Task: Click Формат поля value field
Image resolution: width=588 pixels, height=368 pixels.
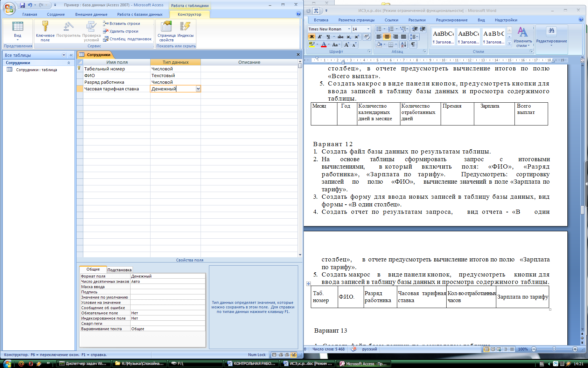Action: click(x=168, y=276)
